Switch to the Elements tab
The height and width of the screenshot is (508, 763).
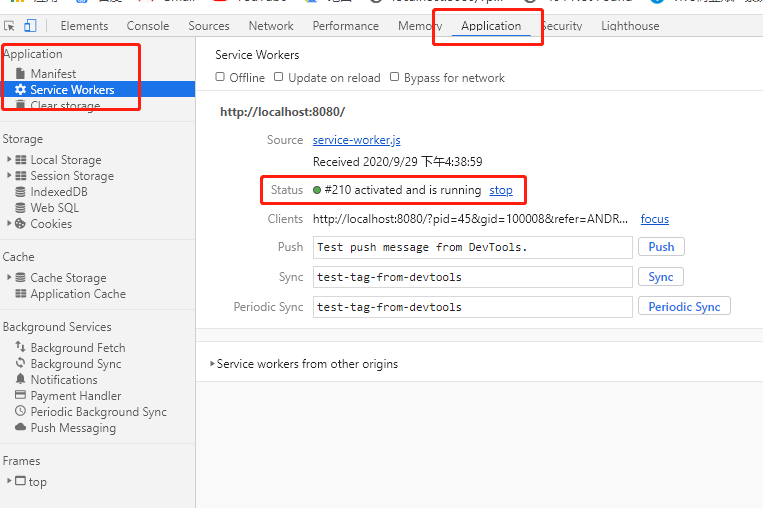click(x=84, y=26)
